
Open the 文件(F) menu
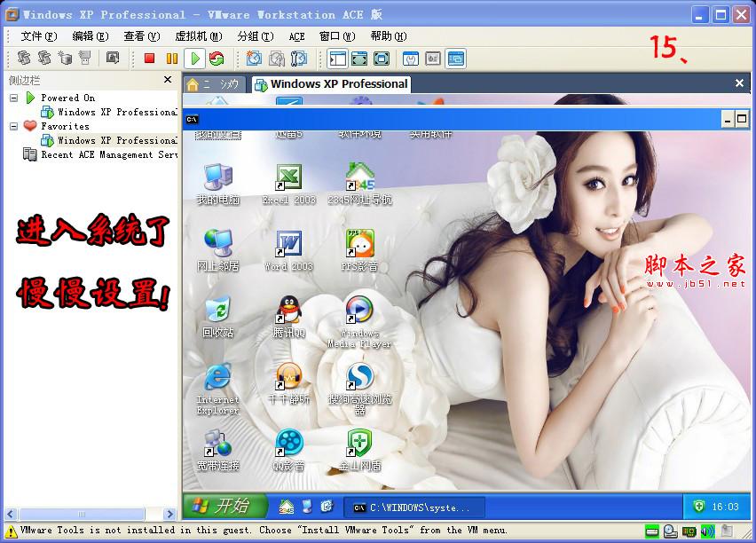point(38,36)
